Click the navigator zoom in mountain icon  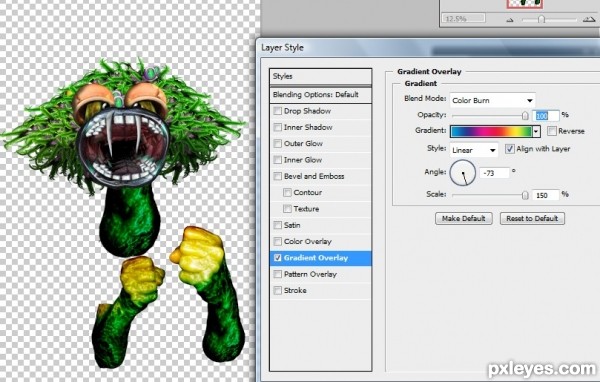tap(589, 19)
